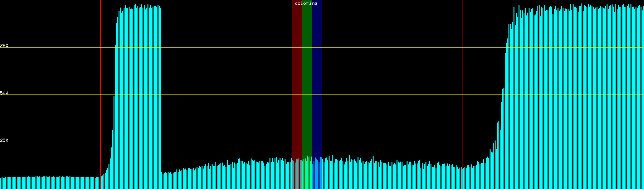Image resolution: width=644 pixels, height=189 pixels.
Task: Select the leftmost red vertical marker line
Action: pos(101,94)
